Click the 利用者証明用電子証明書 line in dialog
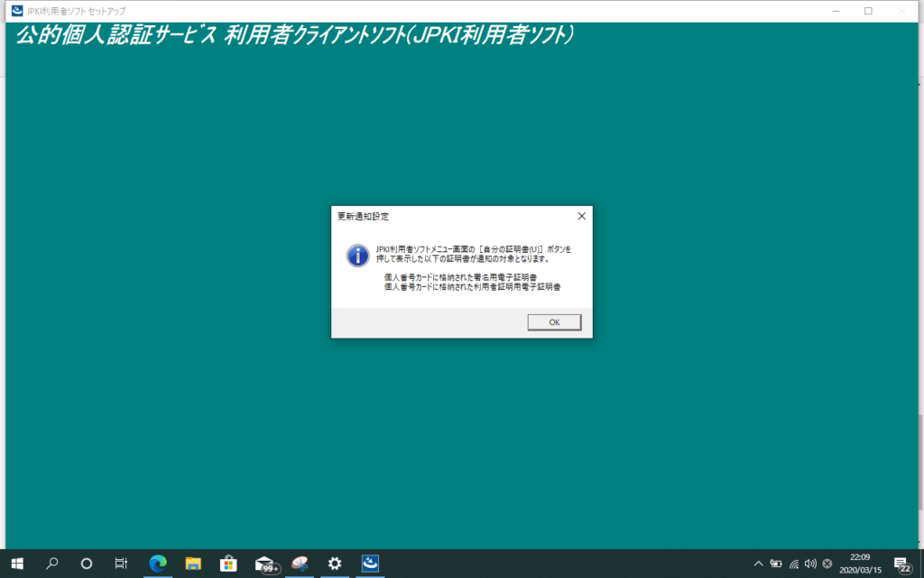The height and width of the screenshot is (578, 924). pyautogui.click(x=472, y=287)
